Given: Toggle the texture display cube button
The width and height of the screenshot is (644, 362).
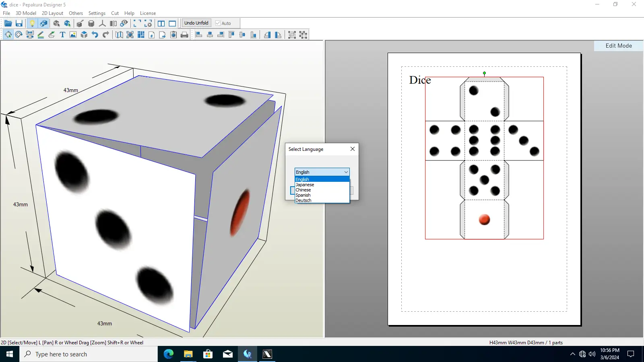Looking at the screenshot, I should 43,23.
